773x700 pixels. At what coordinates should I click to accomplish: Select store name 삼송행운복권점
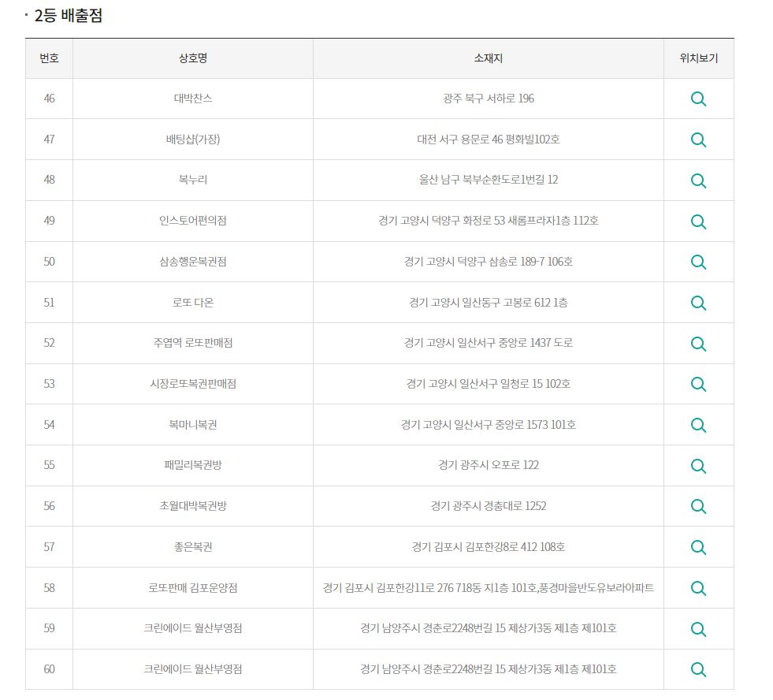pyautogui.click(x=193, y=262)
